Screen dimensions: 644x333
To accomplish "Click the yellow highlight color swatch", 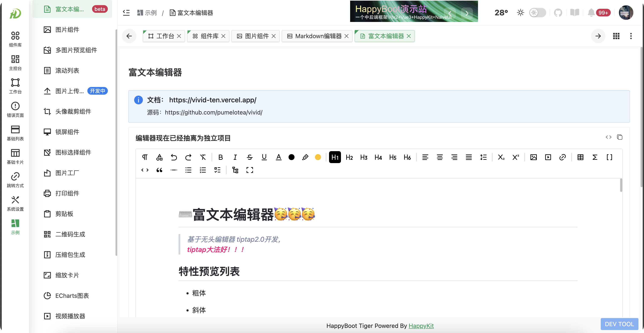I will (318, 157).
